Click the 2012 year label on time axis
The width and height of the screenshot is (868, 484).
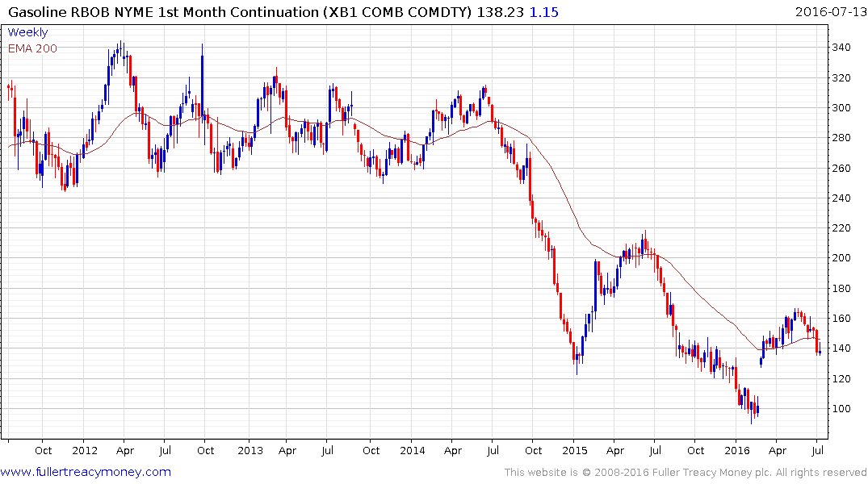tap(85, 450)
